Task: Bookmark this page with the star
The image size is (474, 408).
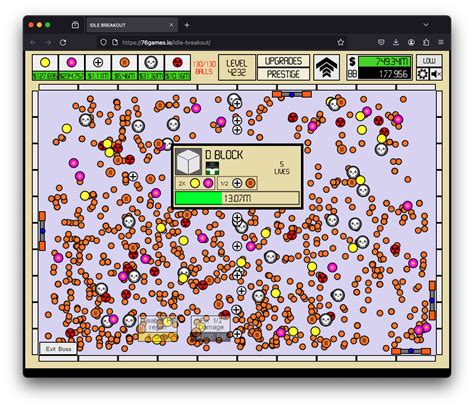Action: click(340, 42)
